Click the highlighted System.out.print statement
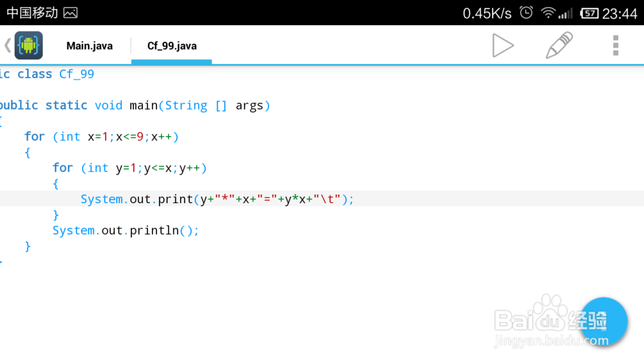Image resolution: width=644 pixels, height=363 pixels. pyautogui.click(x=217, y=199)
